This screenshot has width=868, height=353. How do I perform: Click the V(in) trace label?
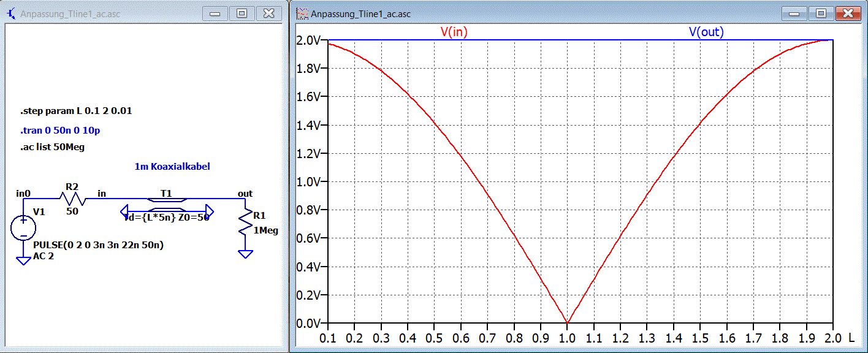[x=454, y=32]
